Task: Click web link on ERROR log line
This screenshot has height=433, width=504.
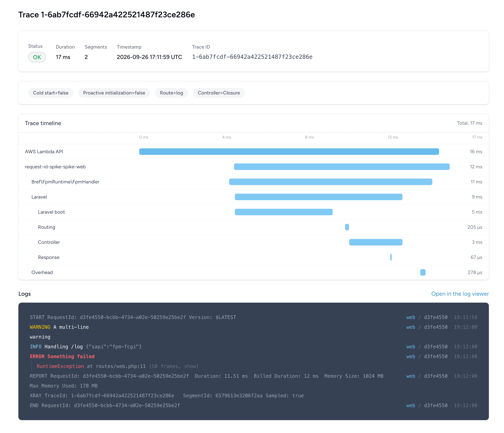Action: [x=411, y=356]
